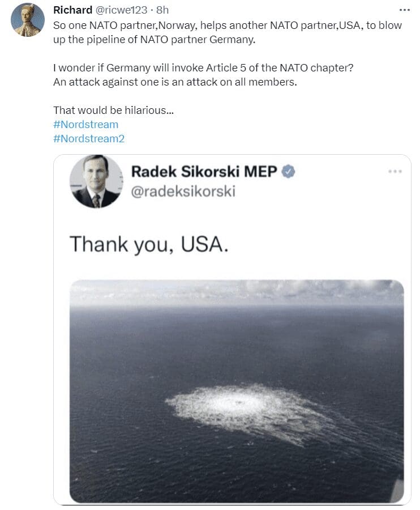Click the blue verified badge
Image resolution: width=420 pixels, height=510 pixels.
[288, 171]
